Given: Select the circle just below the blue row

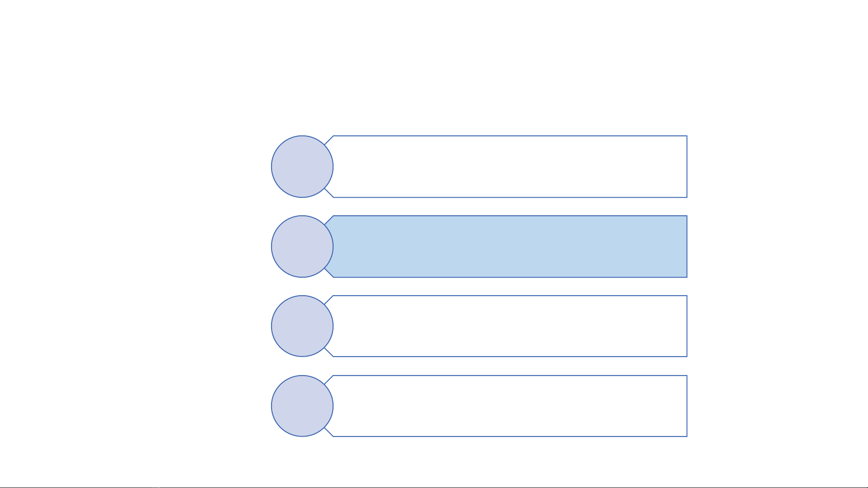Looking at the screenshot, I should pyautogui.click(x=302, y=326).
